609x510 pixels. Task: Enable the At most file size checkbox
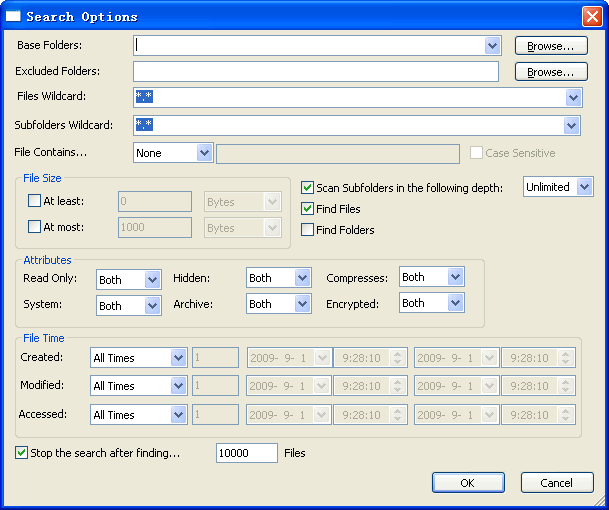tap(35, 227)
